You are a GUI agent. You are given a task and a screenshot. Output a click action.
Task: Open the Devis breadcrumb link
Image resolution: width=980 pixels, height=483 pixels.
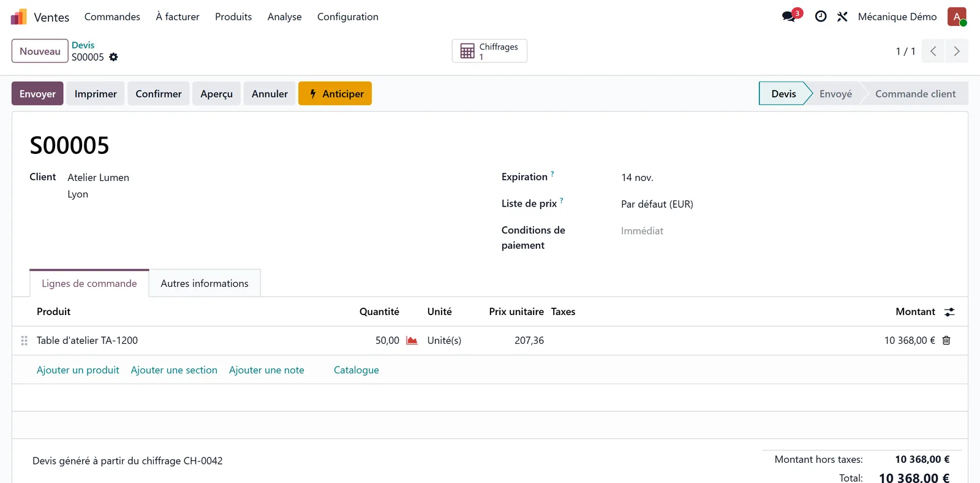83,45
